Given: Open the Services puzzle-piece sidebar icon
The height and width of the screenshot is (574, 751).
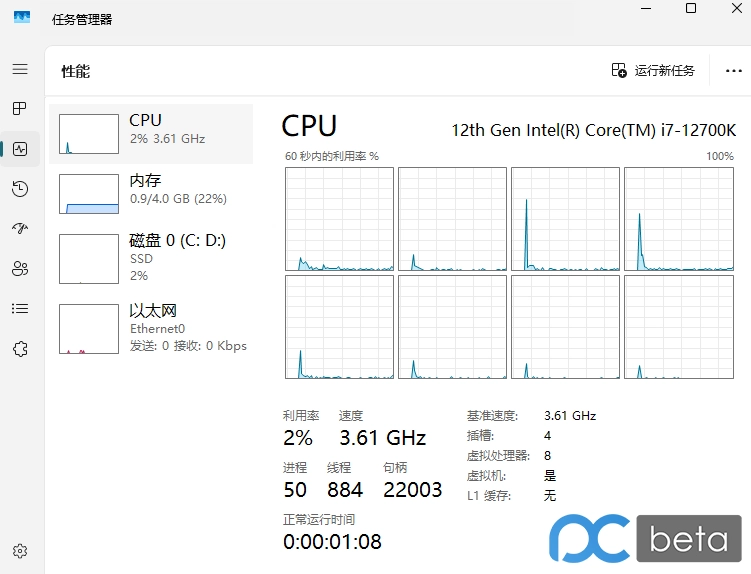Looking at the screenshot, I should (x=20, y=349).
